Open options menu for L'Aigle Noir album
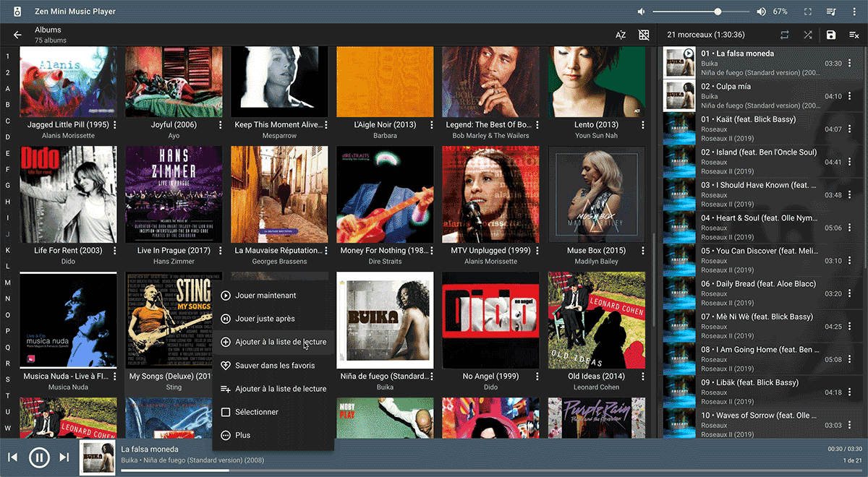 pyautogui.click(x=432, y=125)
